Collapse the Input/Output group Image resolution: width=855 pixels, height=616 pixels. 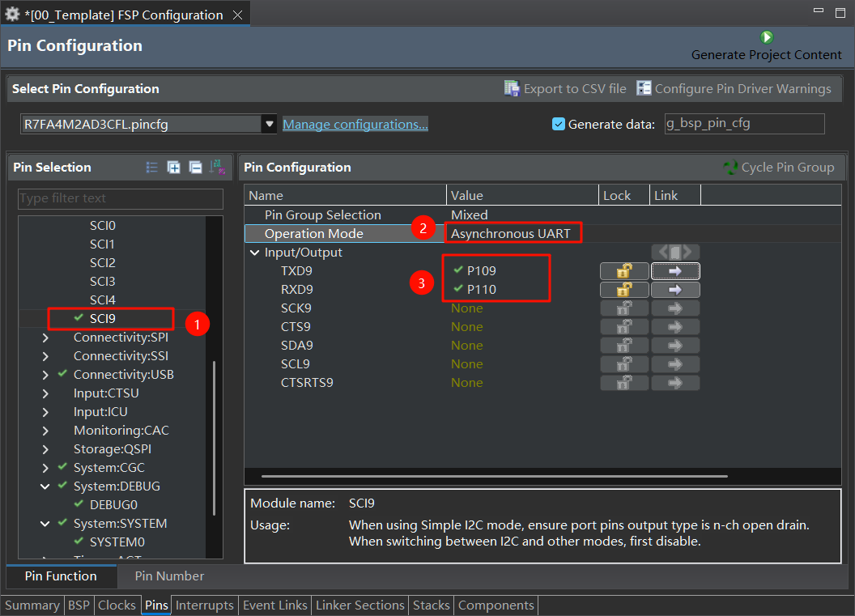pos(255,253)
